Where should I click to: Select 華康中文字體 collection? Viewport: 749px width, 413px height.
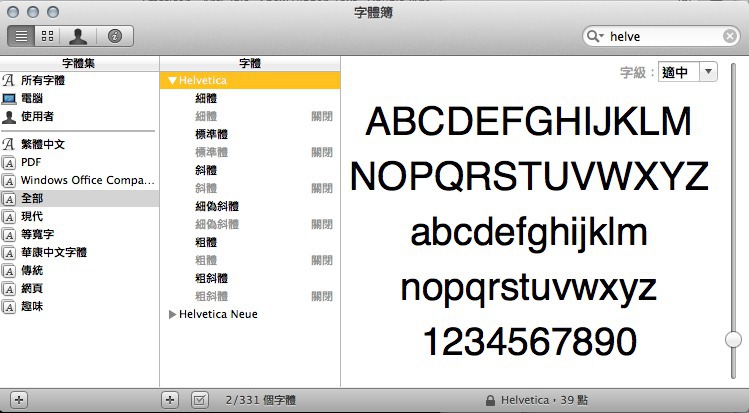(x=79, y=253)
